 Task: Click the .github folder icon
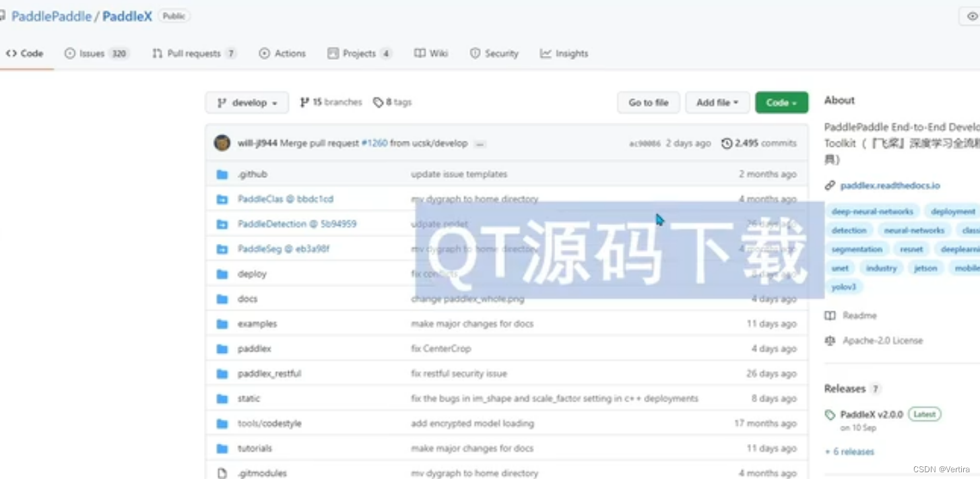(222, 174)
